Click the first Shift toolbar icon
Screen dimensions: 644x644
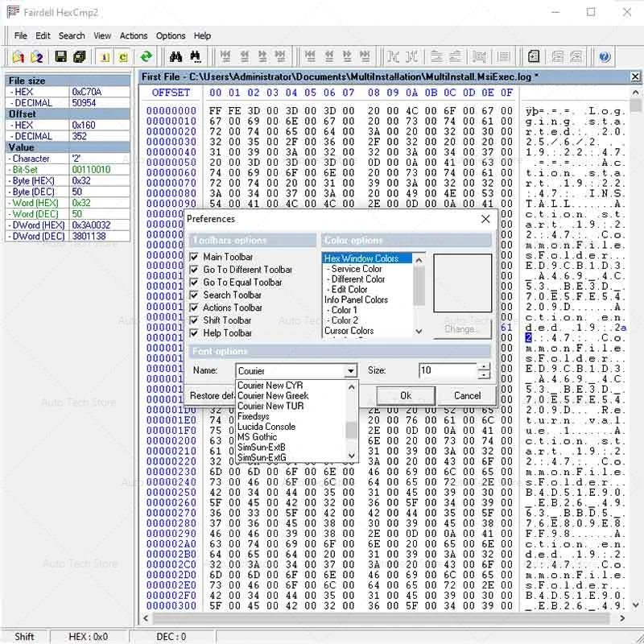(394, 56)
